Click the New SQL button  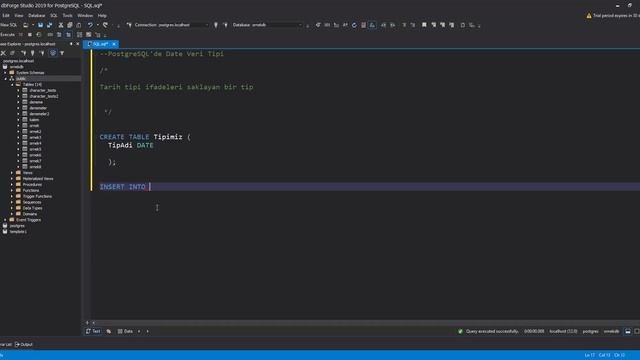(x=9, y=25)
